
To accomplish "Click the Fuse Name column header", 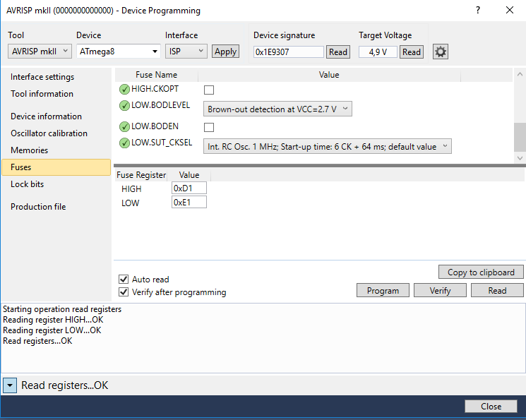I will tap(156, 75).
